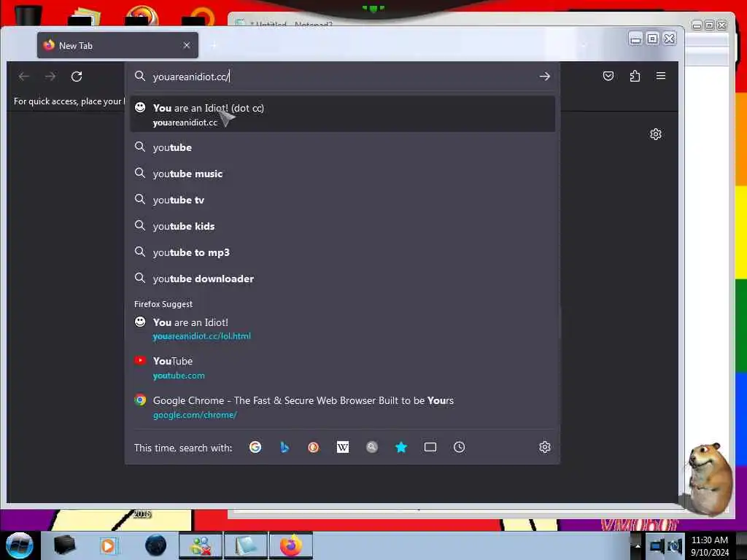The image size is (747, 560).
Task: Click the volume speaker tray icon
Action: pos(675,546)
